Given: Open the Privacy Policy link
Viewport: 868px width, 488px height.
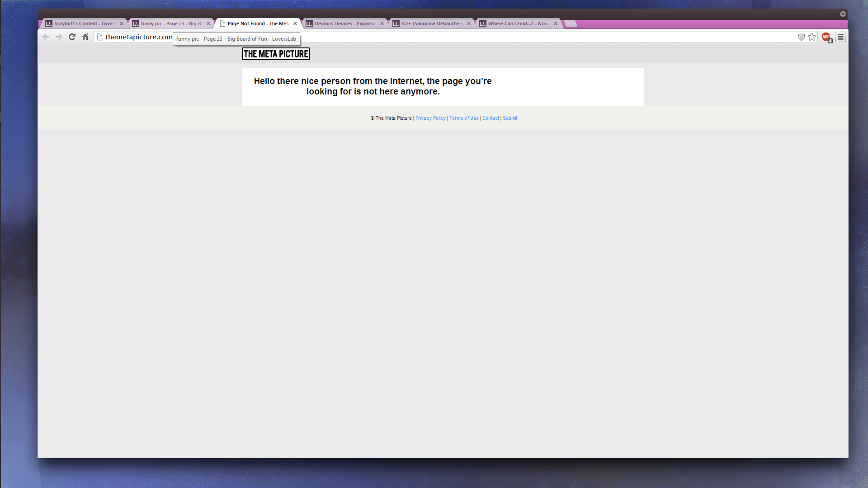Looking at the screenshot, I should point(430,118).
